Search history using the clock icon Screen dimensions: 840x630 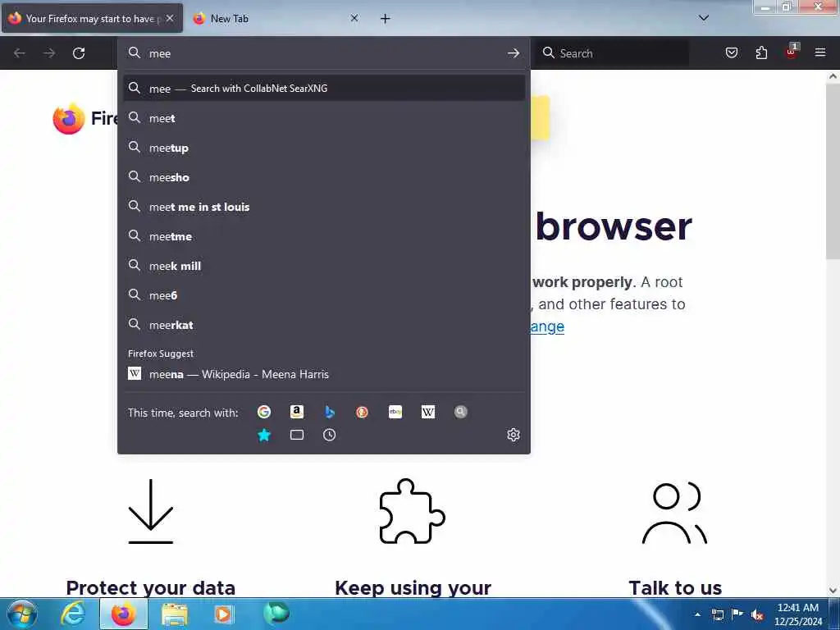point(330,435)
